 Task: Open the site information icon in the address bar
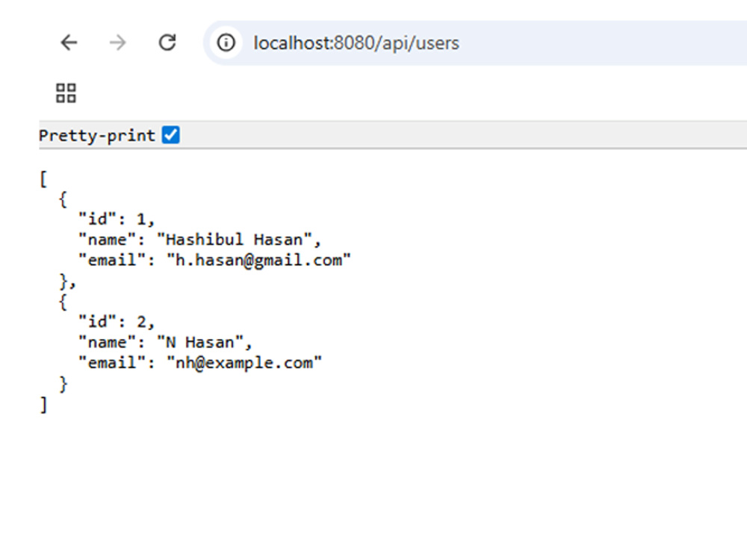(226, 43)
